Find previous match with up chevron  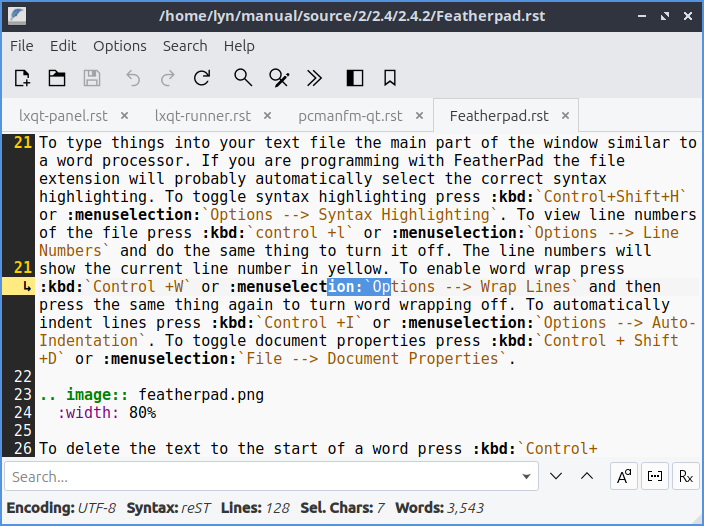point(587,476)
